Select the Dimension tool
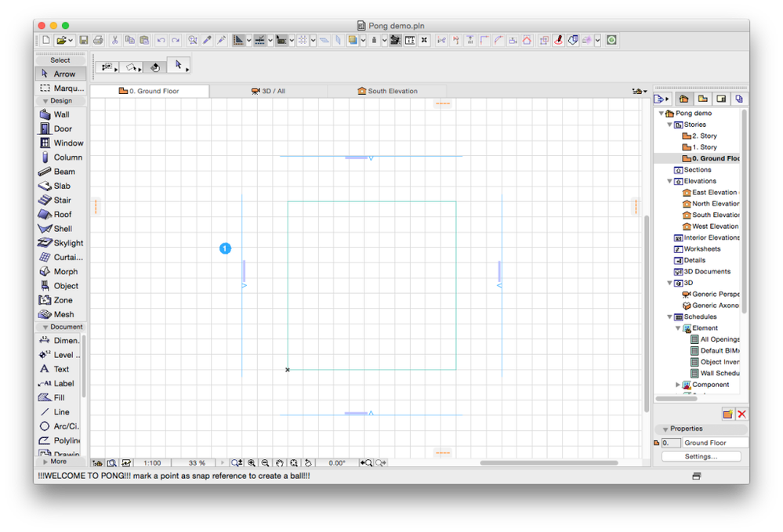The height and width of the screenshot is (532, 783). click(x=59, y=340)
